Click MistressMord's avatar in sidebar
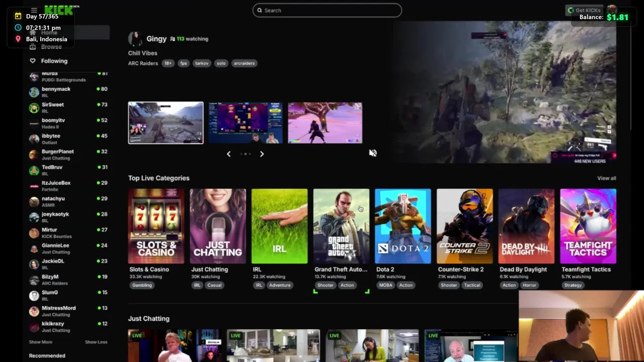This screenshot has height=362, width=644. [x=34, y=311]
